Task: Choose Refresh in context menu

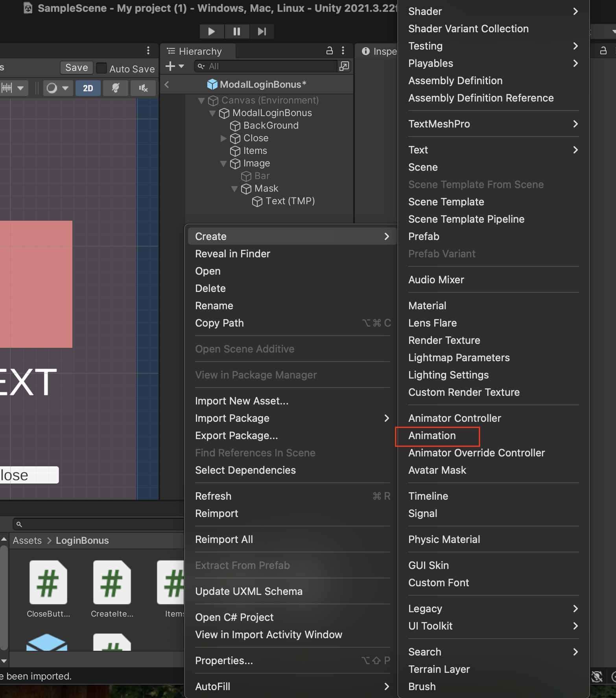Action: 292,496
